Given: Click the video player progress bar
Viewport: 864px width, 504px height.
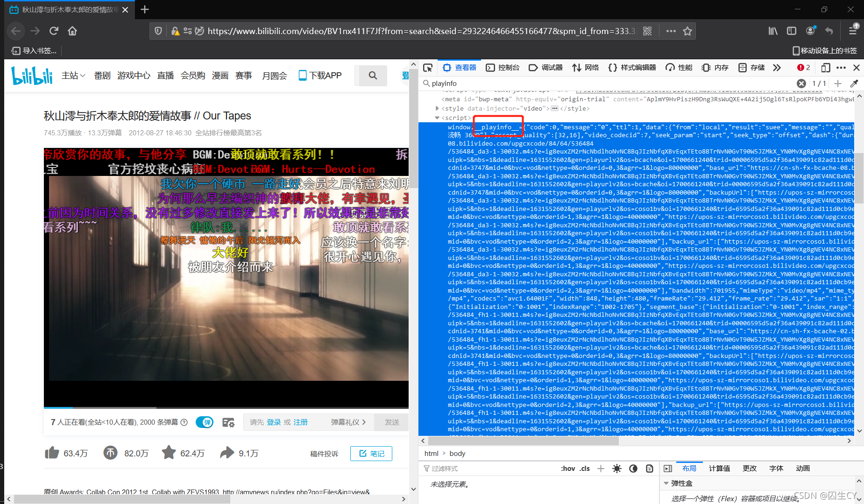Looking at the screenshot, I should pyautogui.click(x=226, y=407).
